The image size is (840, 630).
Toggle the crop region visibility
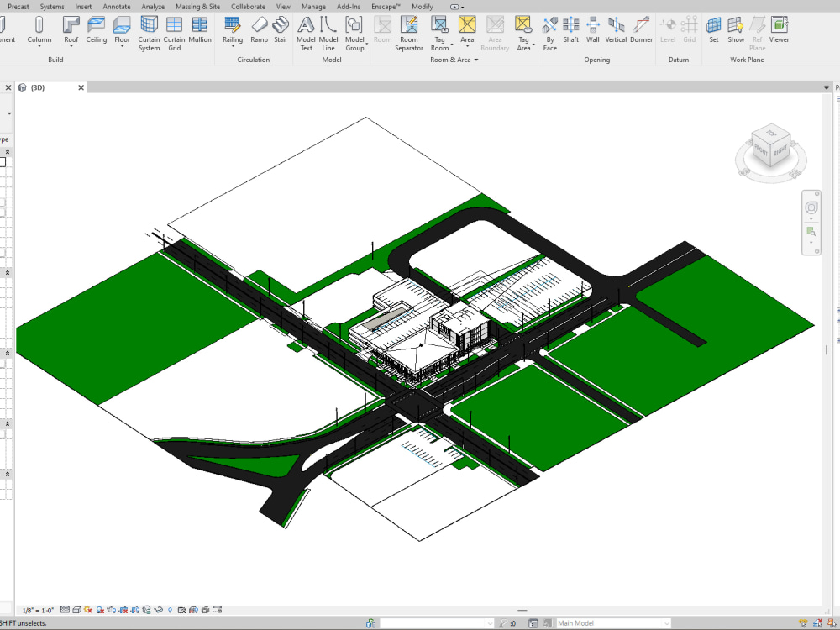[134, 611]
